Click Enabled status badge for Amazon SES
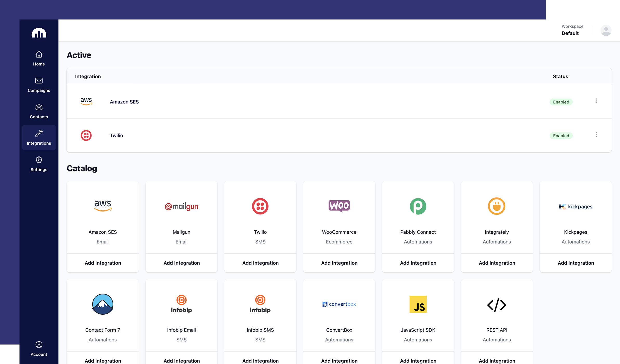Image resolution: width=620 pixels, height=364 pixels. [x=561, y=102]
